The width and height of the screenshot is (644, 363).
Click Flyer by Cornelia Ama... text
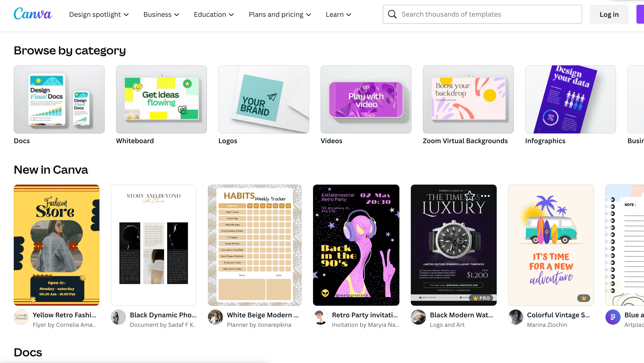point(64,325)
